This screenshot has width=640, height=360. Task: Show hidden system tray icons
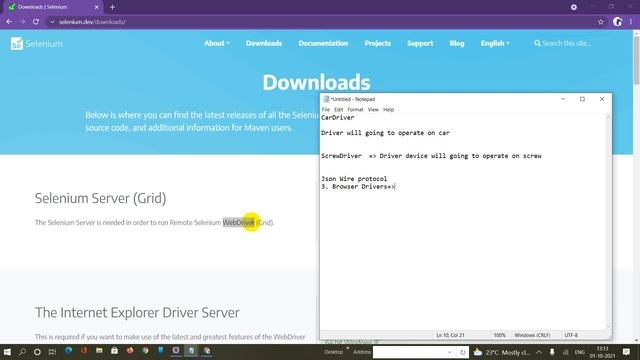[539, 352]
